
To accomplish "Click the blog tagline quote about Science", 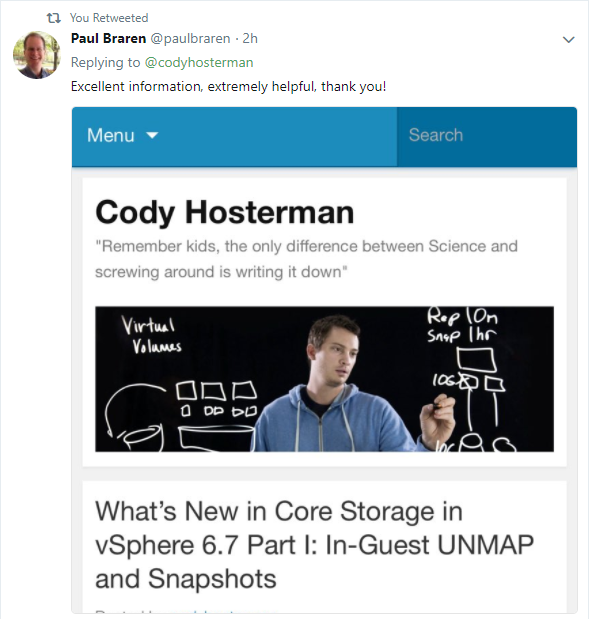I will coord(306,259).
